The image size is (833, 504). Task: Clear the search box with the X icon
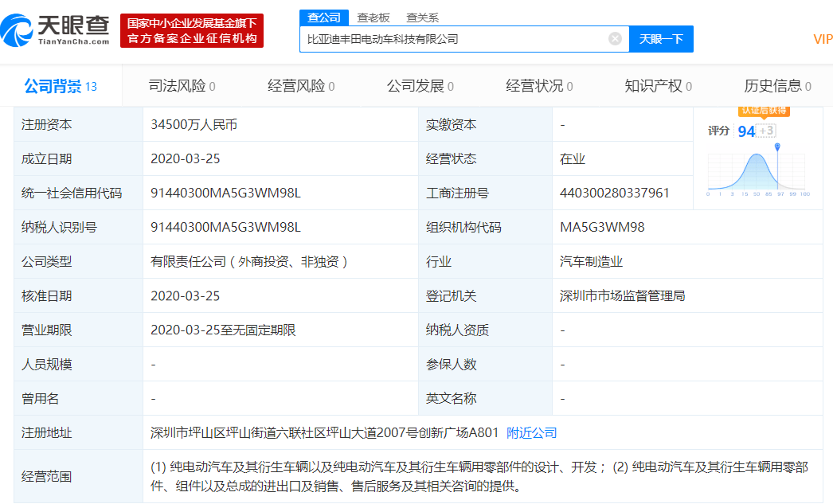615,39
